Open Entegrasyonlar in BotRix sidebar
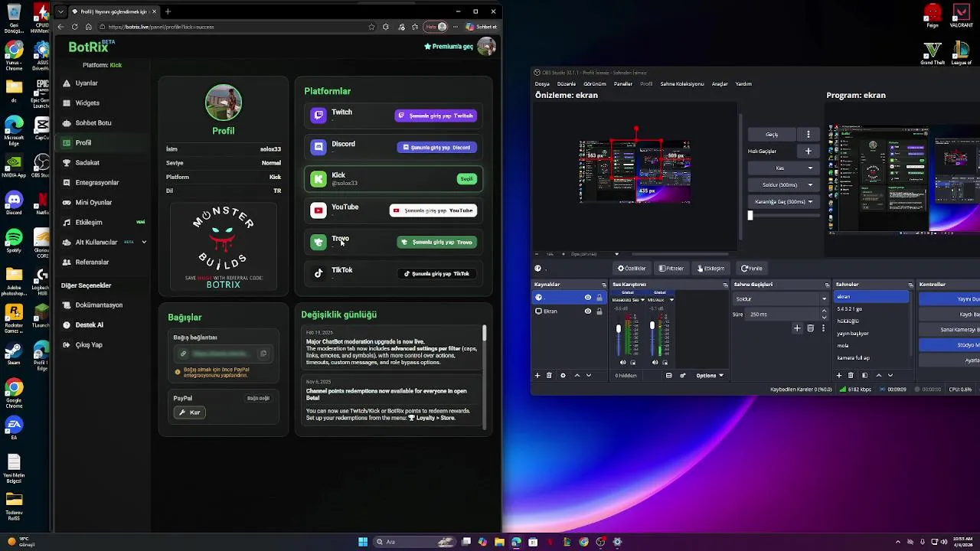The width and height of the screenshot is (980, 551). (97, 182)
